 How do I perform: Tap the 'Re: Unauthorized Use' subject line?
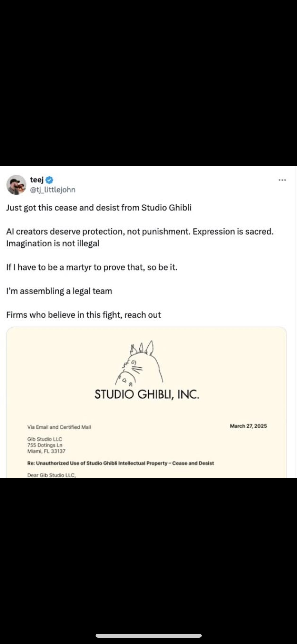pos(120,463)
